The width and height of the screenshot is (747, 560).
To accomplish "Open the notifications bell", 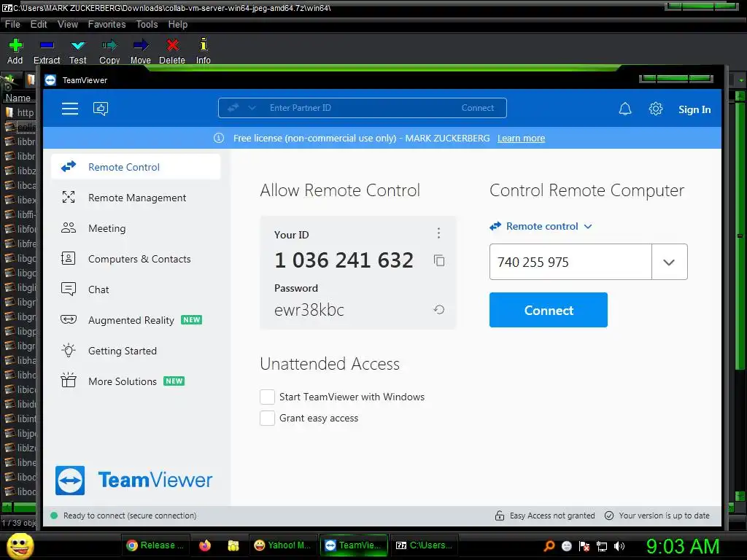I will 625,109.
